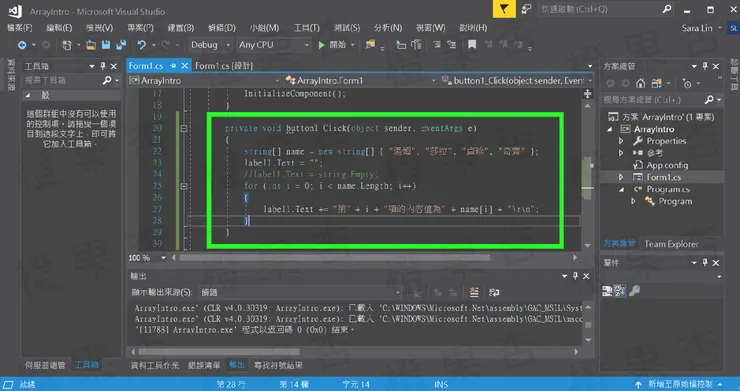This screenshot has height=391, width=740.
Task: Click the Undo arrow icon
Action: coord(142,45)
